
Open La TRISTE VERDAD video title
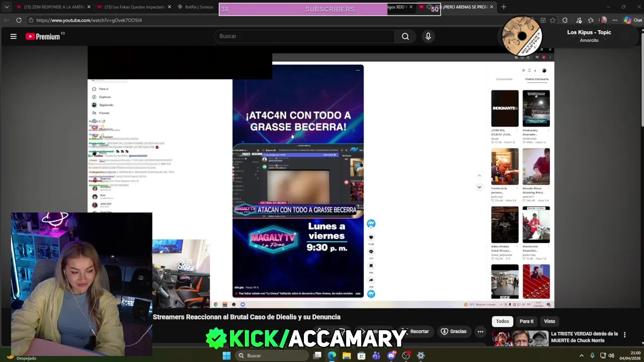click(x=584, y=337)
